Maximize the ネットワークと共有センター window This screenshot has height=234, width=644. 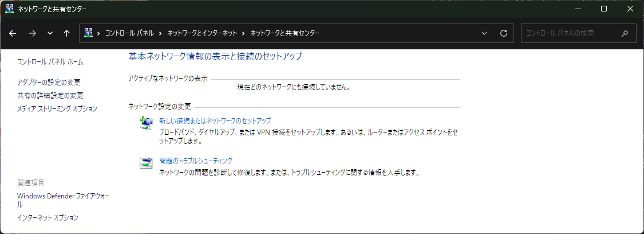(604, 9)
